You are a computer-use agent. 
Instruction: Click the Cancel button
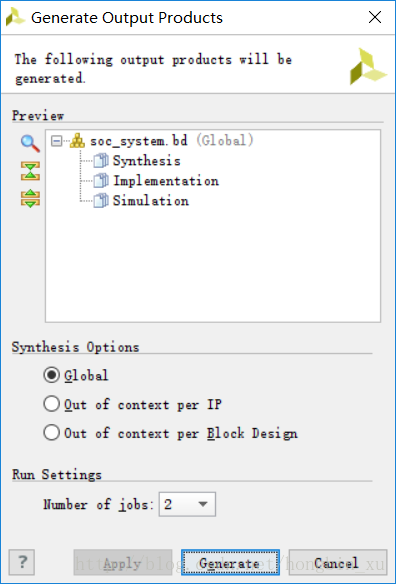pyautogui.click(x=338, y=562)
